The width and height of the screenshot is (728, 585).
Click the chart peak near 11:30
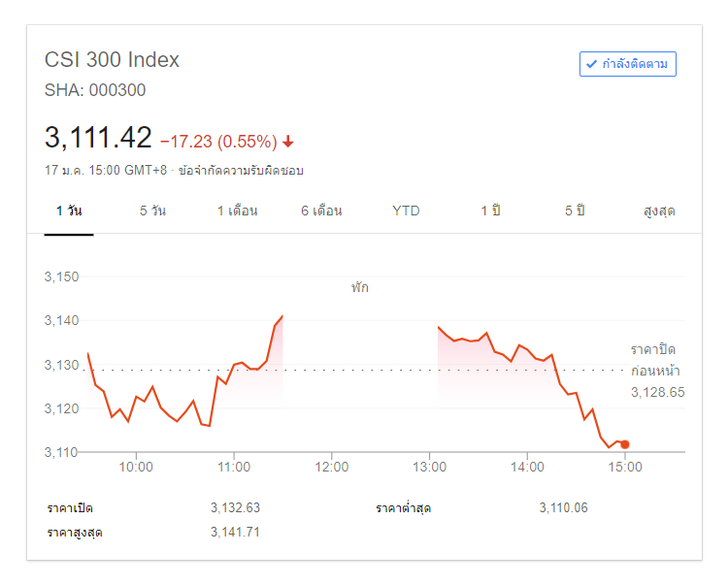(x=281, y=316)
